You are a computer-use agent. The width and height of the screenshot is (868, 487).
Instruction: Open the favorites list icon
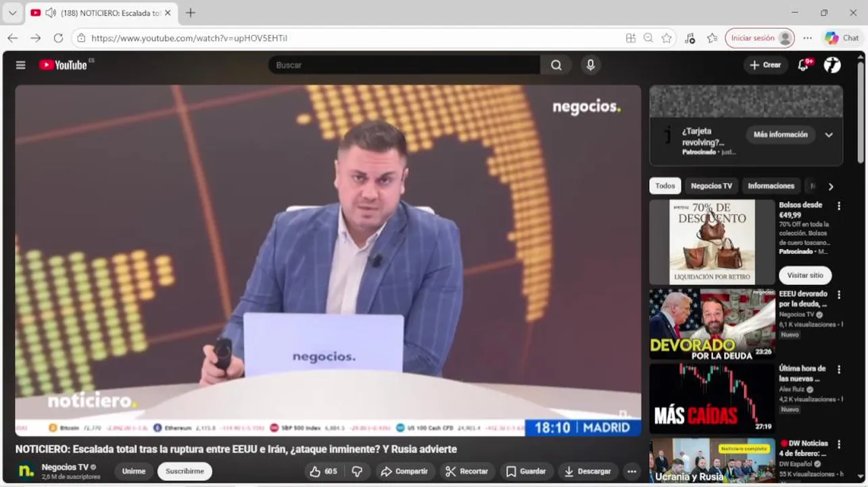[x=712, y=38]
